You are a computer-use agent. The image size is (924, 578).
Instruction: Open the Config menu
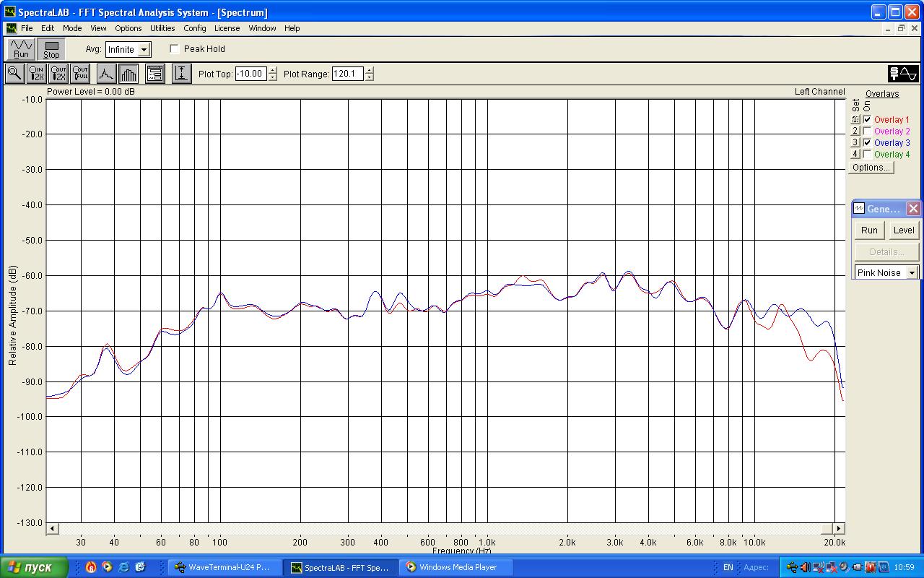pos(195,28)
